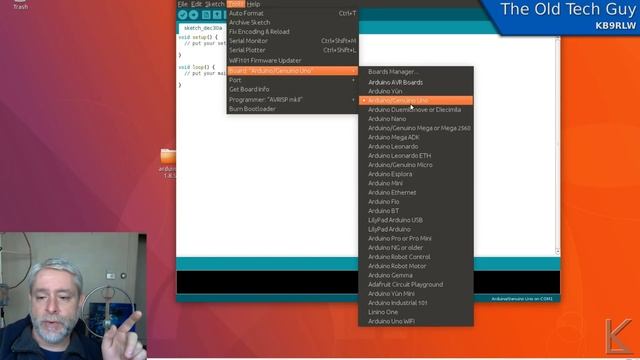
Task: Expand the Port submenu
Action: click(x=292, y=80)
